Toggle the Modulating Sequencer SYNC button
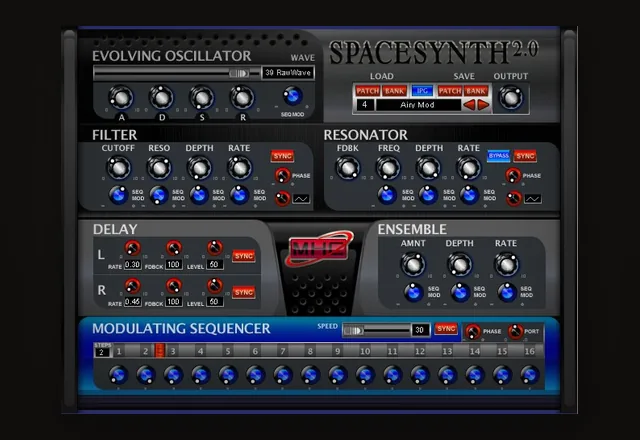 click(446, 329)
